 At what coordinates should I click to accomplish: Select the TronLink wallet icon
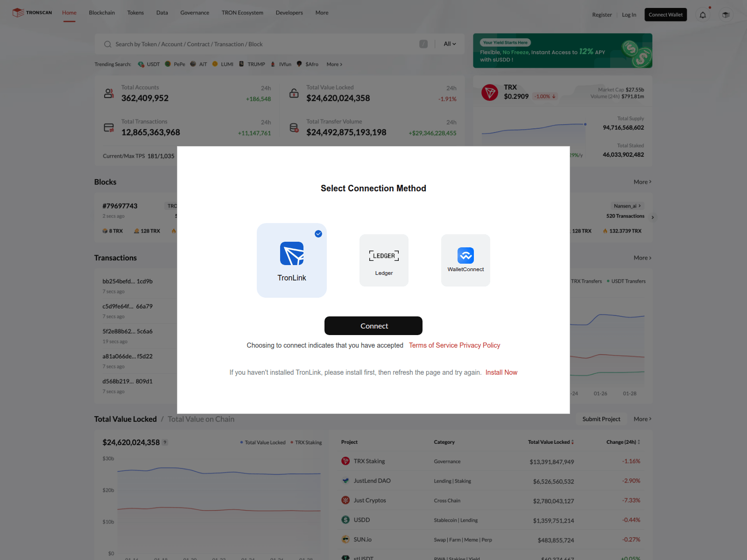[291, 254]
